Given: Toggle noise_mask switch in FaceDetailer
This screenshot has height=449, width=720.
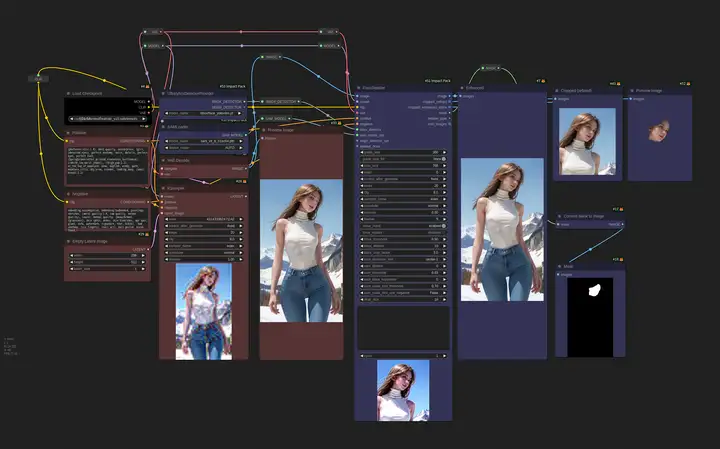Looking at the screenshot, I should 403,226.
